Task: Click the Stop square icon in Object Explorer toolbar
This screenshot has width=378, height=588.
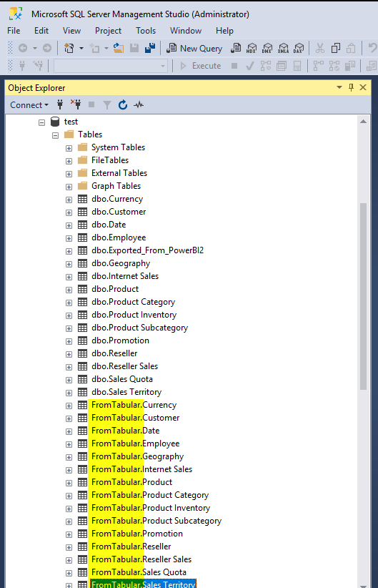Action: pyautogui.click(x=91, y=104)
